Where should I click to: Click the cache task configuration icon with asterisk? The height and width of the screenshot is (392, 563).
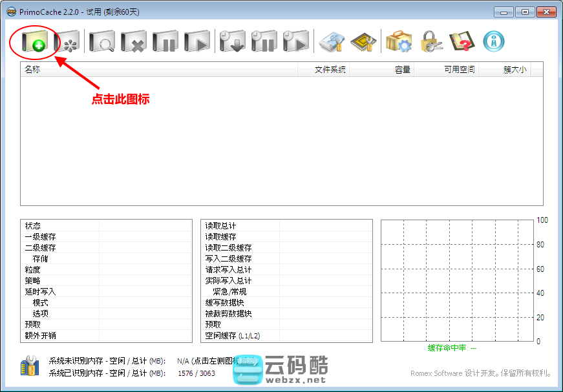coord(67,42)
